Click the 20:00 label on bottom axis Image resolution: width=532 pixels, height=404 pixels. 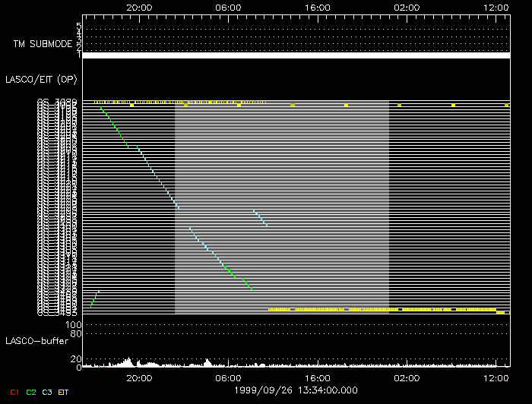click(138, 377)
